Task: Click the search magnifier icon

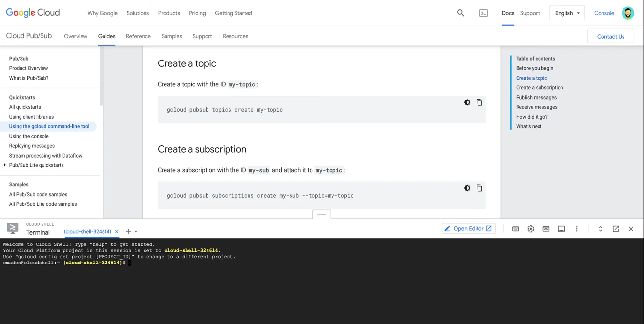Action: (460, 13)
